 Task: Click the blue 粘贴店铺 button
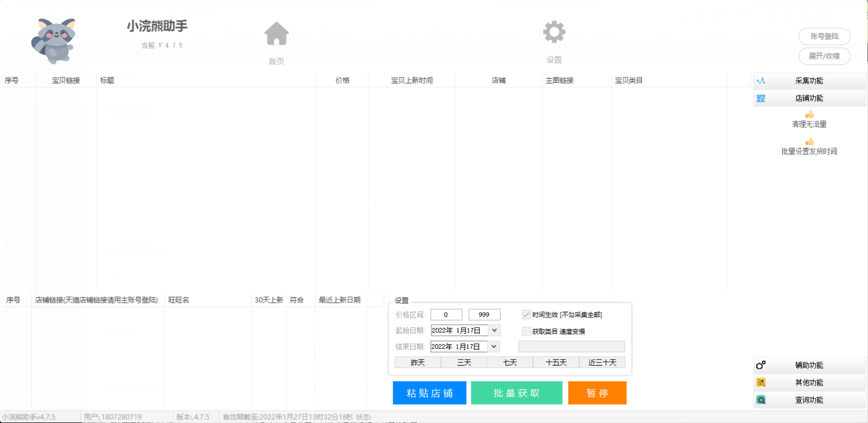[x=429, y=393]
